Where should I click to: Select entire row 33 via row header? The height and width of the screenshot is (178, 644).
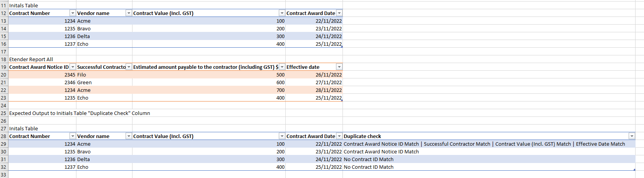coord(4,175)
